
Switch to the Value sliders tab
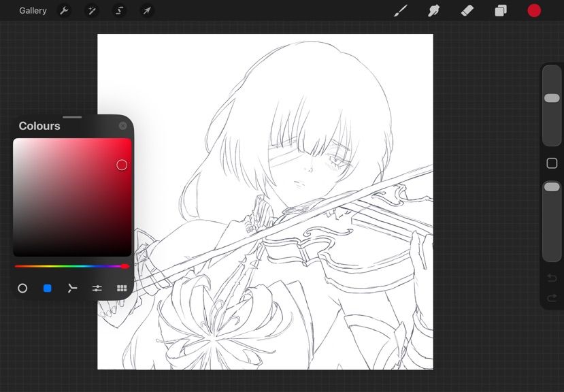pyautogui.click(x=97, y=289)
